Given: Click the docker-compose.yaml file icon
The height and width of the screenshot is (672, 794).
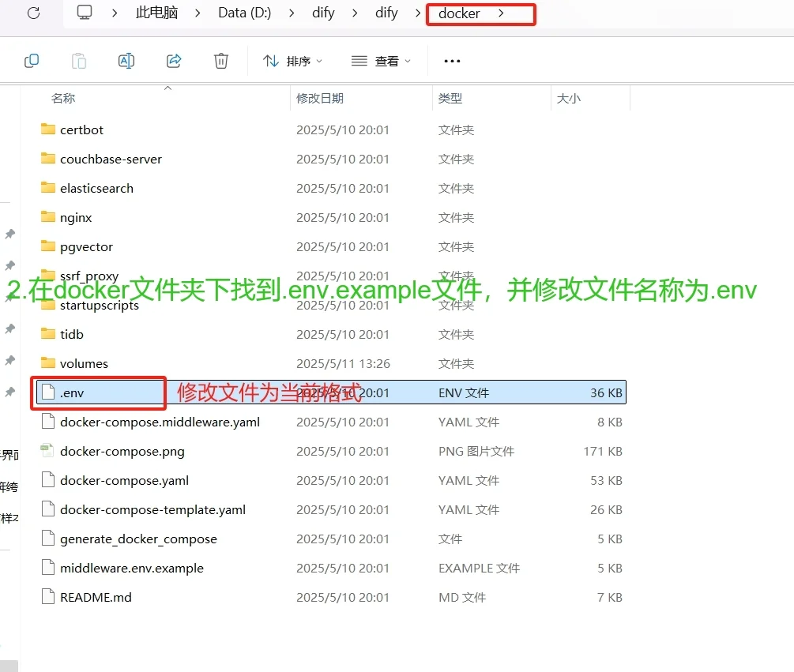Looking at the screenshot, I should [x=48, y=479].
